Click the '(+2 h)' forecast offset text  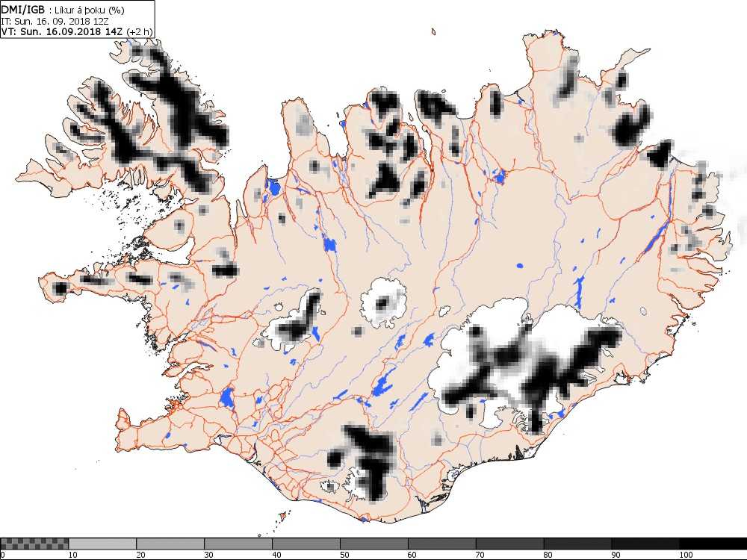click(139, 32)
